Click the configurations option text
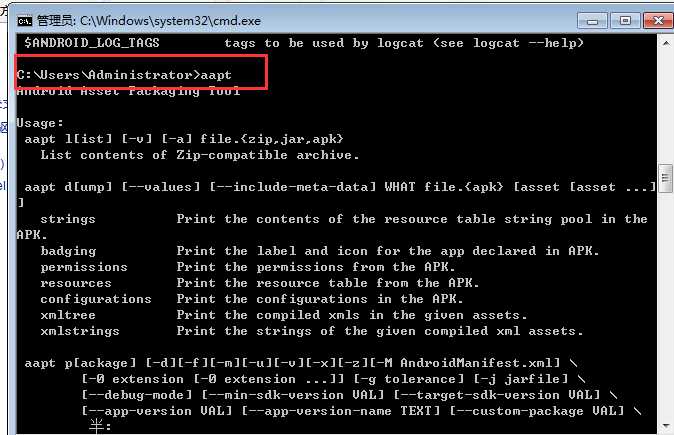 (x=96, y=299)
